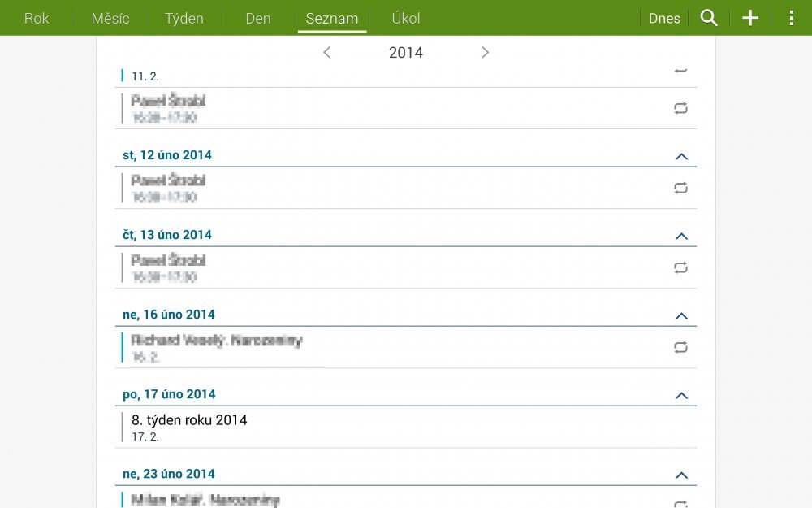Click repeat icon on 16 úno event

point(680,347)
